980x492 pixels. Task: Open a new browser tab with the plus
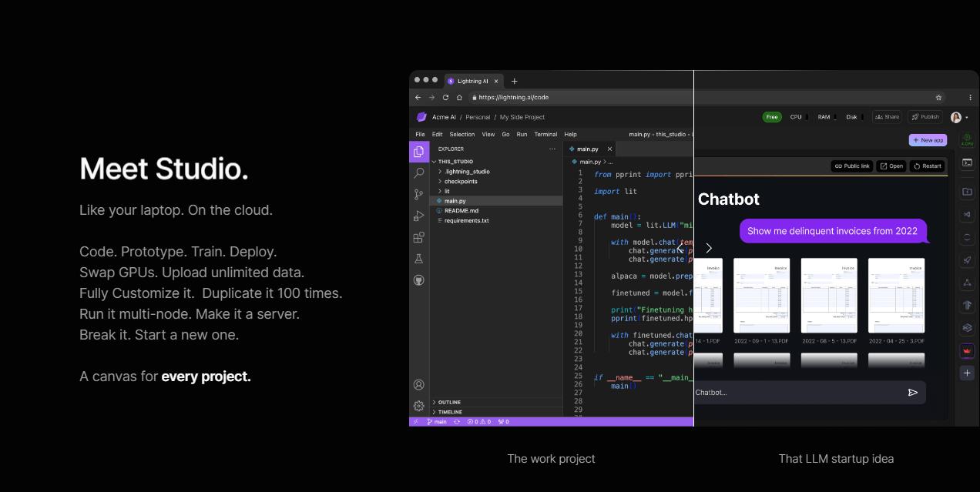click(514, 81)
